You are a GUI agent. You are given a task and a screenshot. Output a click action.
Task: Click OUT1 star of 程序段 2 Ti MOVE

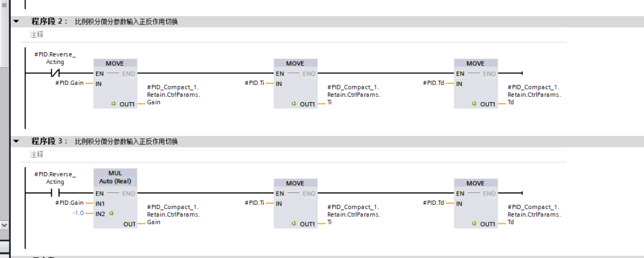[293, 104]
